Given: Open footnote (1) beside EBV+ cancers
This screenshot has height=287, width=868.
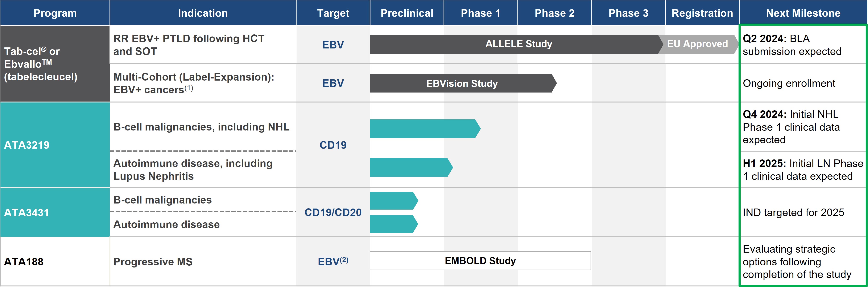Looking at the screenshot, I should point(189,88).
